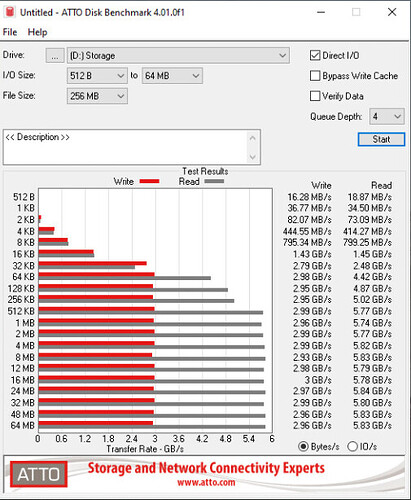Screen dimensions: 411x500
Task: Click the Start button
Action: 381,139
